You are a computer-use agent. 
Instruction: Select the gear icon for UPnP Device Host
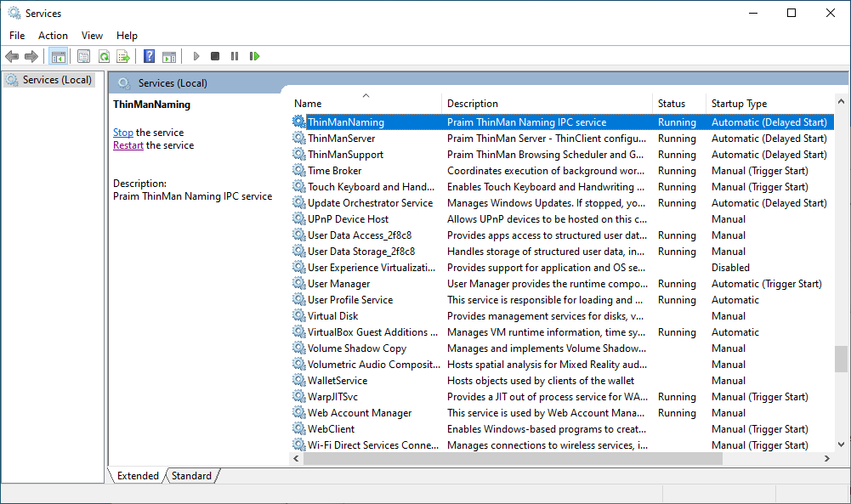click(299, 218)
